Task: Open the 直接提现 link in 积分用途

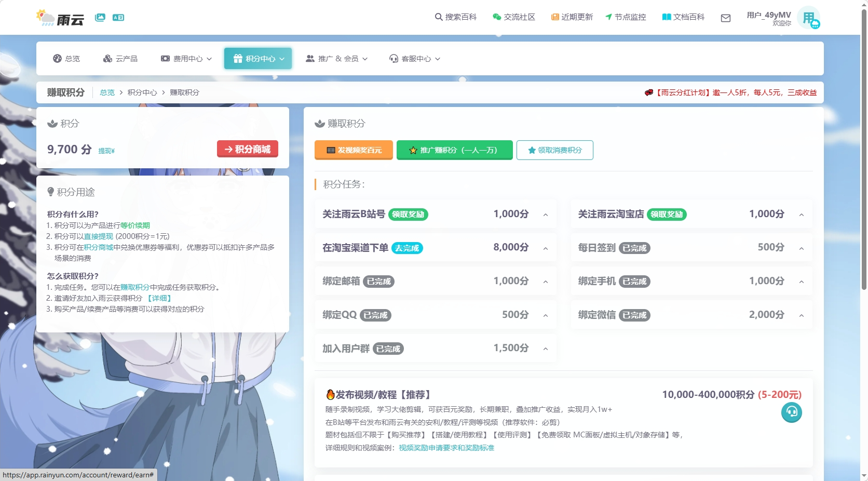Action: coord(99,236)
